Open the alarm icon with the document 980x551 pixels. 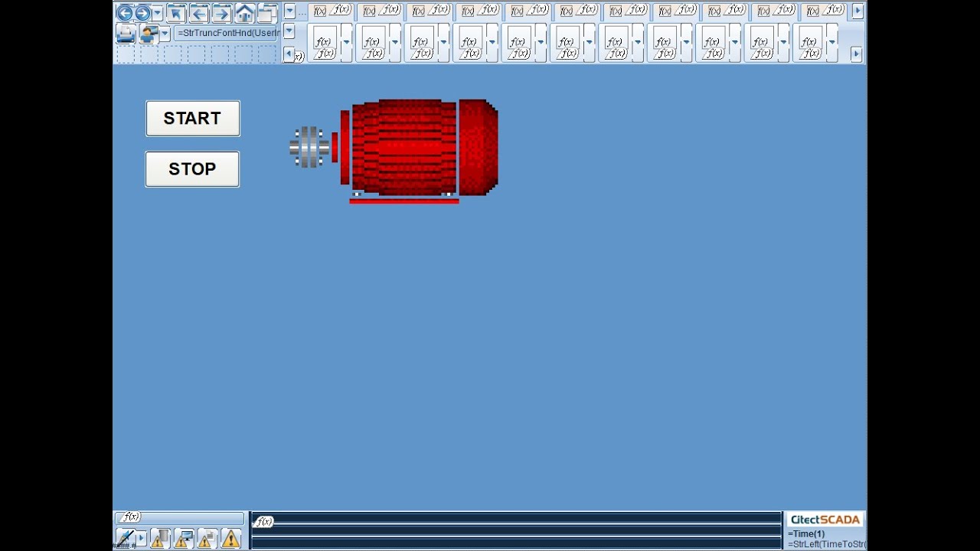click(x=207, y=539)
